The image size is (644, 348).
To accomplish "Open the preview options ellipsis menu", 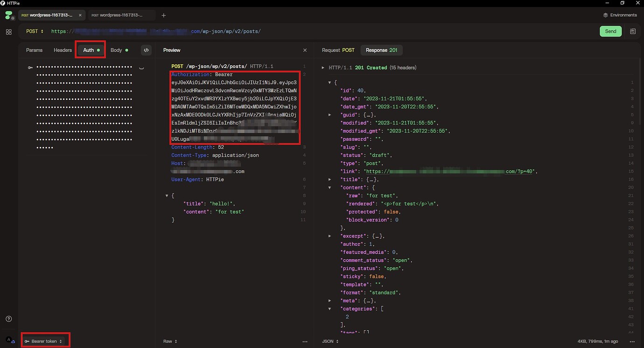I will click(x=305, y=341).
